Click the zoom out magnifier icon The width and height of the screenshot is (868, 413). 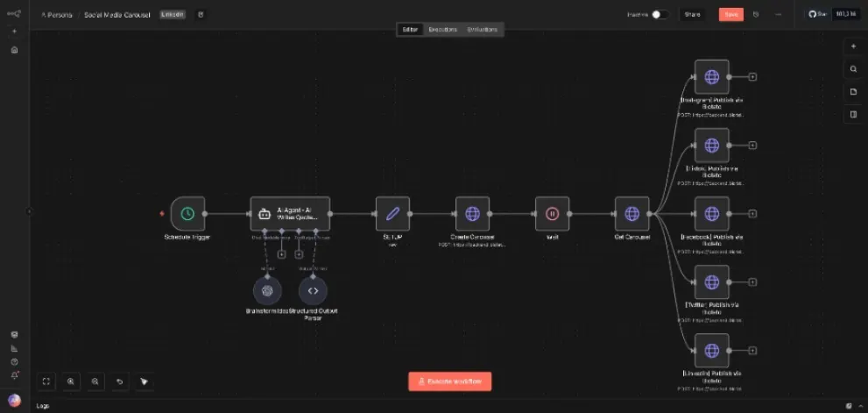[x=95, y=381]
